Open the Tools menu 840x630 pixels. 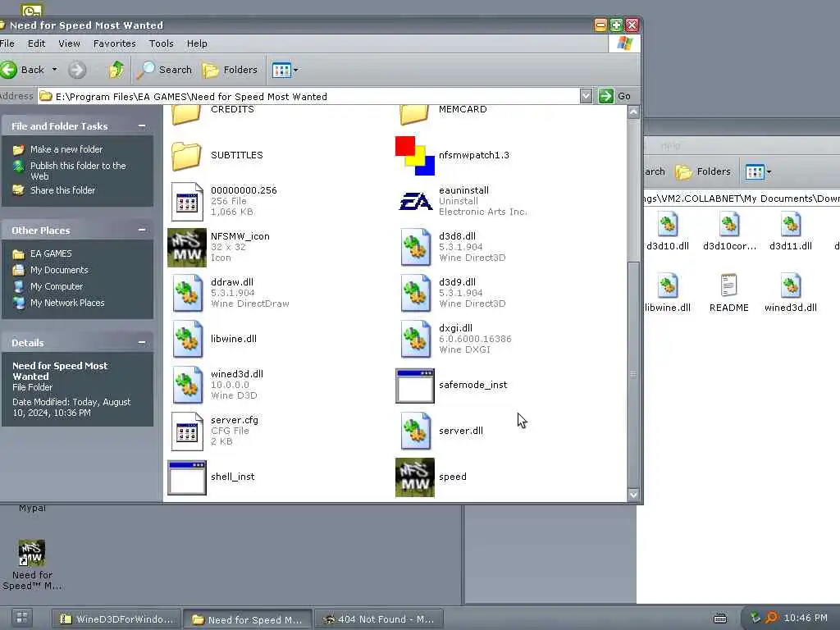162,44
